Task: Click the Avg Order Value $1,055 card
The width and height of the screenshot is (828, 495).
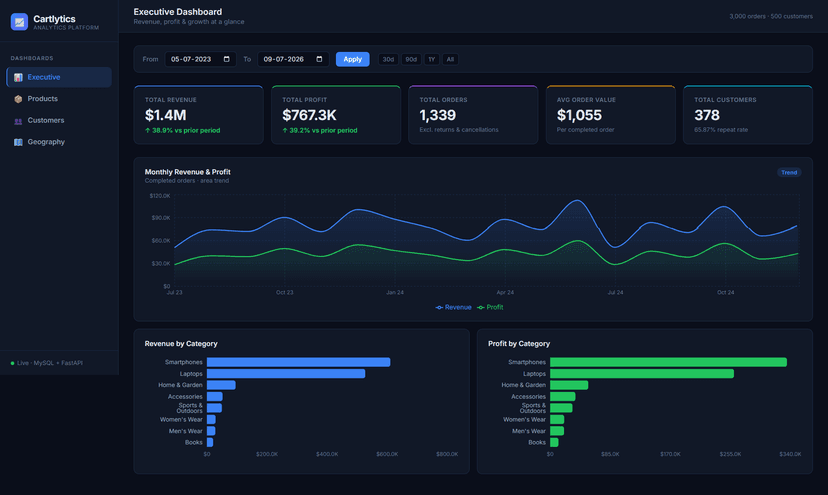Action: coord(610,115)
